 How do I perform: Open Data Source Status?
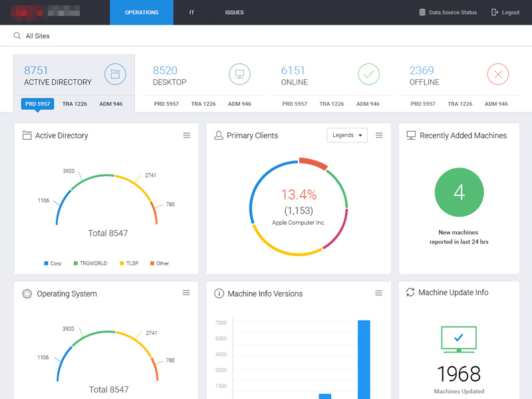tap(448, 12)
